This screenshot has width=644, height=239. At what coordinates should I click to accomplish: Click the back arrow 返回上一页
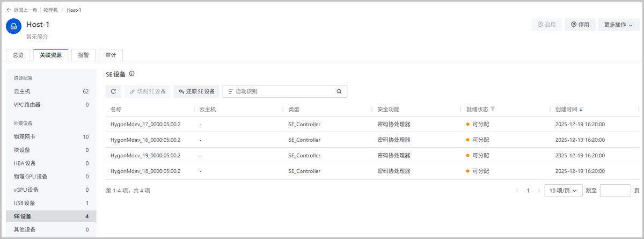[9, 10]
